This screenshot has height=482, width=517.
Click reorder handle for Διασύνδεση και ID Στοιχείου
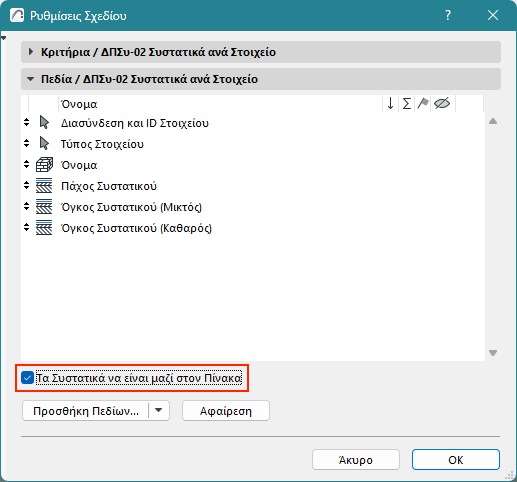(x=27, y=123)
